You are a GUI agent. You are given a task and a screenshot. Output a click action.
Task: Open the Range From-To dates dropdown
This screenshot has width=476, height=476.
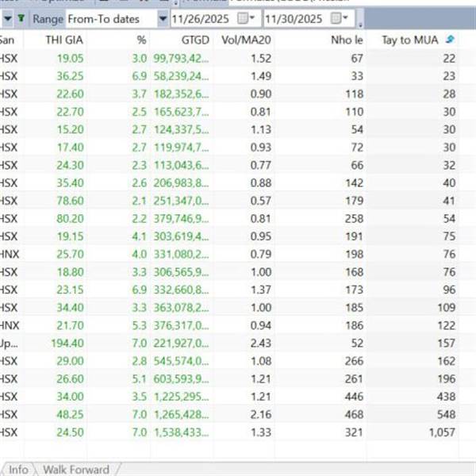pos(163,19)
